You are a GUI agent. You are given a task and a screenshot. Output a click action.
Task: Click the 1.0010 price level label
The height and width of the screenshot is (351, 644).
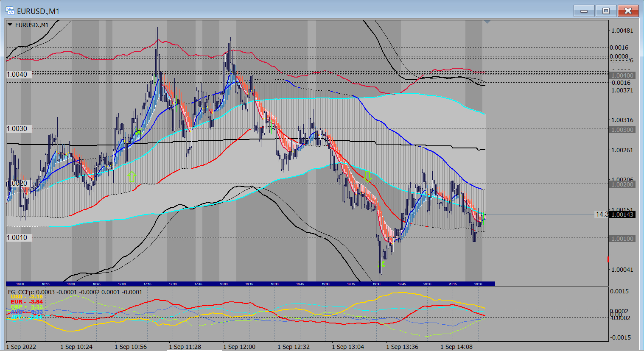[17, 237]
